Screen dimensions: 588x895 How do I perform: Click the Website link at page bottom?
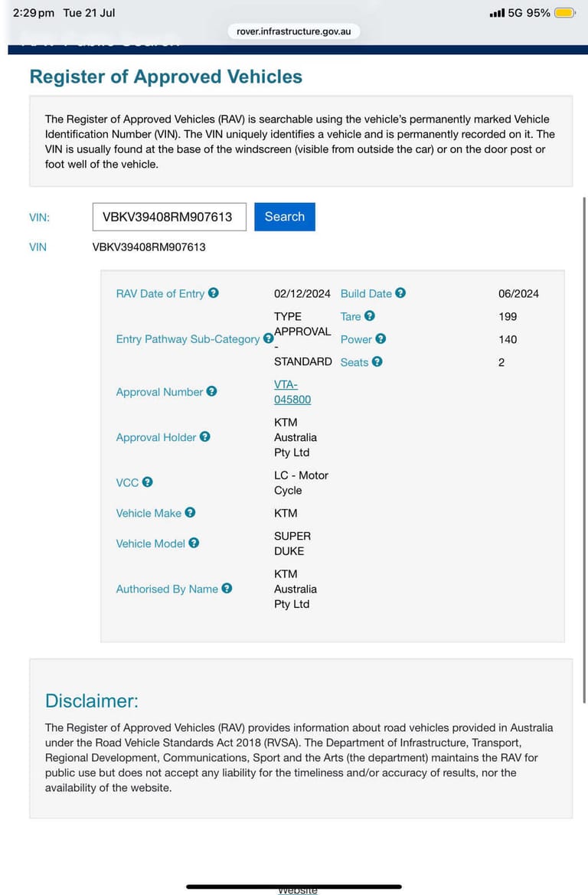297,890
